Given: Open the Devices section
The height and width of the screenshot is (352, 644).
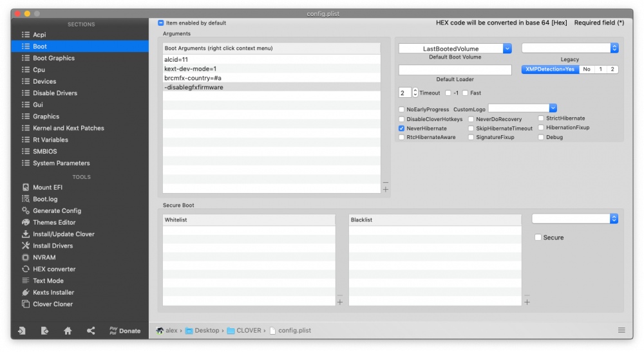Looking at the screenshot, I should coord(44,81).
